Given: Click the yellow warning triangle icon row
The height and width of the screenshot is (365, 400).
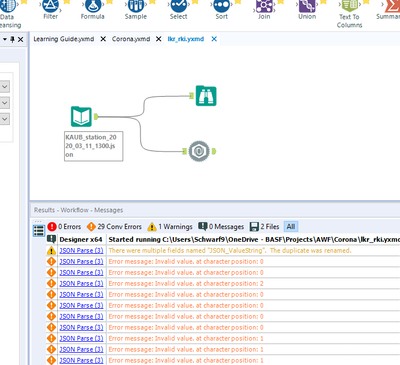Looking at the screenshot, I should [51, 251].
